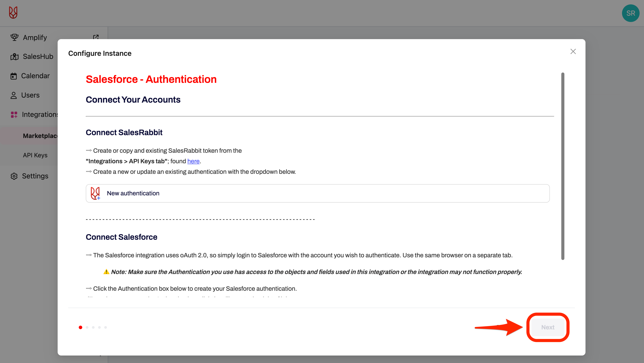This screenshot has height=363, width=644.
Task: Select the SalesHub map icon
Action: point(14,56)
